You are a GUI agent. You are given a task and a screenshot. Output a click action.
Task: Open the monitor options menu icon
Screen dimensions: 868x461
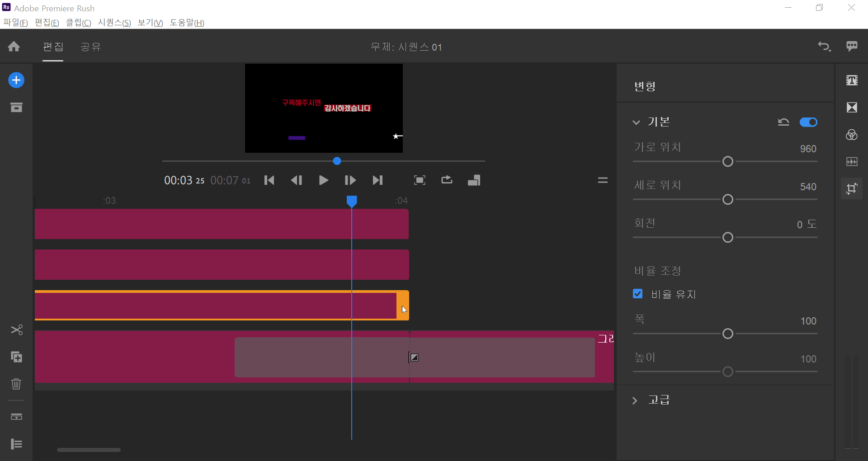[603, 180]
